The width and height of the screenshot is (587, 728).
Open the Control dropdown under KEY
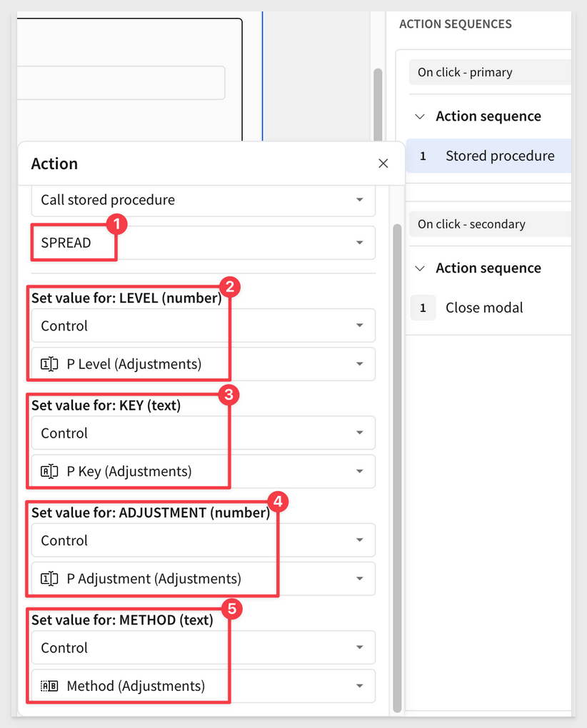203,433
